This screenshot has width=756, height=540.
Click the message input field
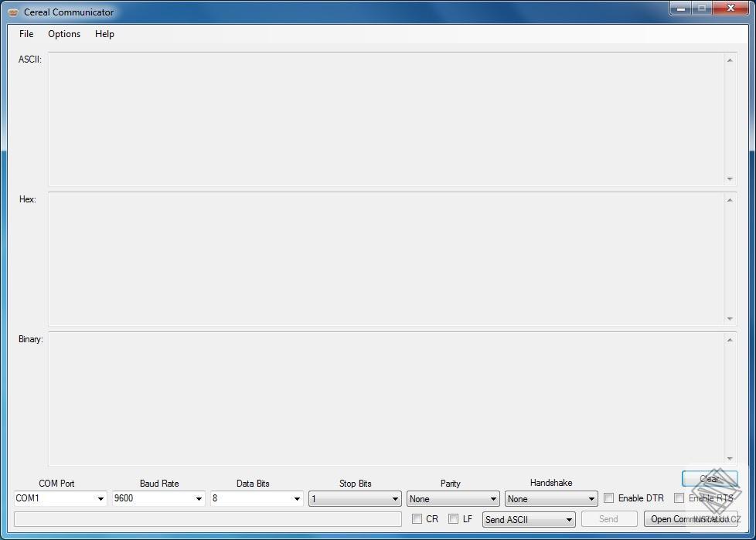[208, 519]
